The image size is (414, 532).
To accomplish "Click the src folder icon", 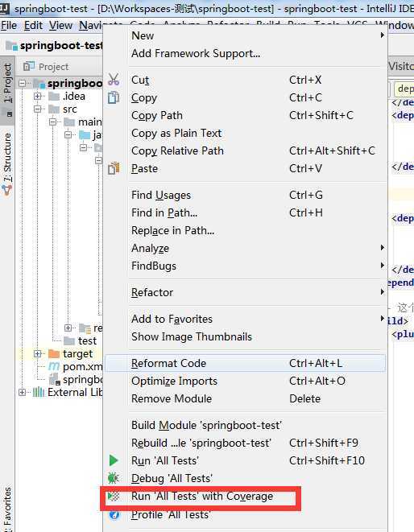I will 54,109.
